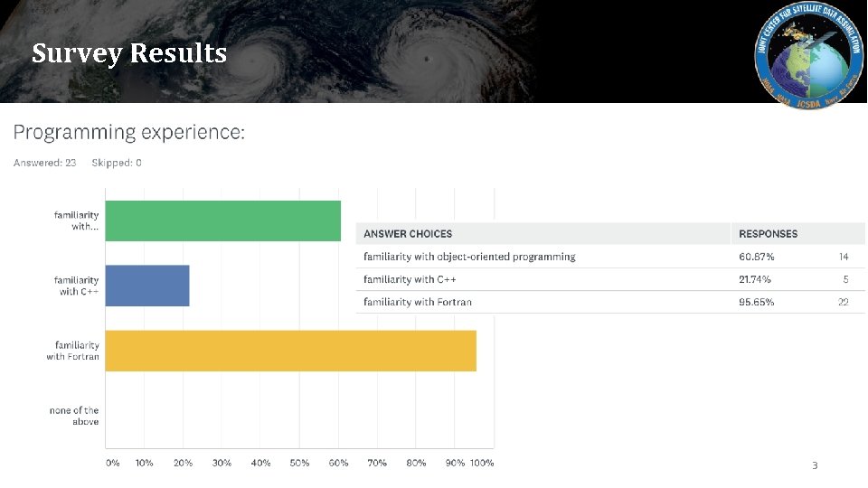Viewport: 868px width, 488px height.
Task: Click the JCSDA circular logo
Action: tap(803, 53)
